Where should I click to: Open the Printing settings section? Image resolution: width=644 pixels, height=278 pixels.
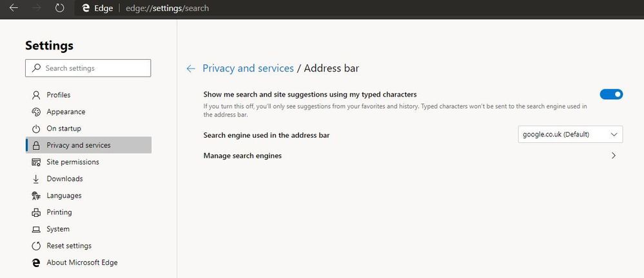coord(88,212)
